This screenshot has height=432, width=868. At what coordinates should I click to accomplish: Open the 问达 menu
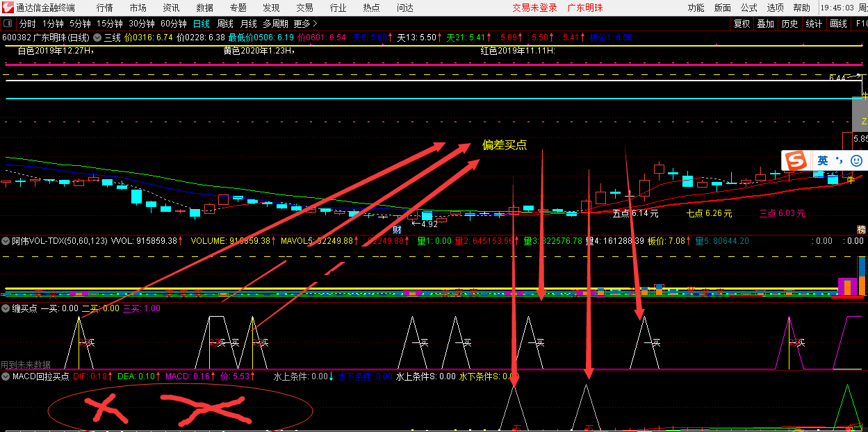point(404,8)
